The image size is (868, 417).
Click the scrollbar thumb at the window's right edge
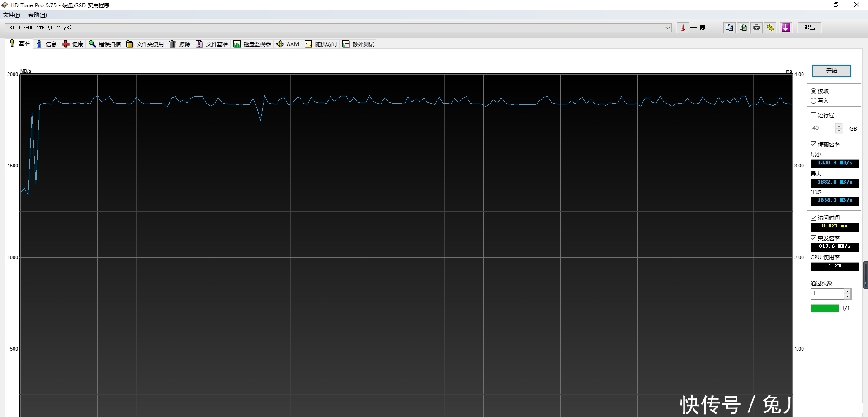[866, 275]
